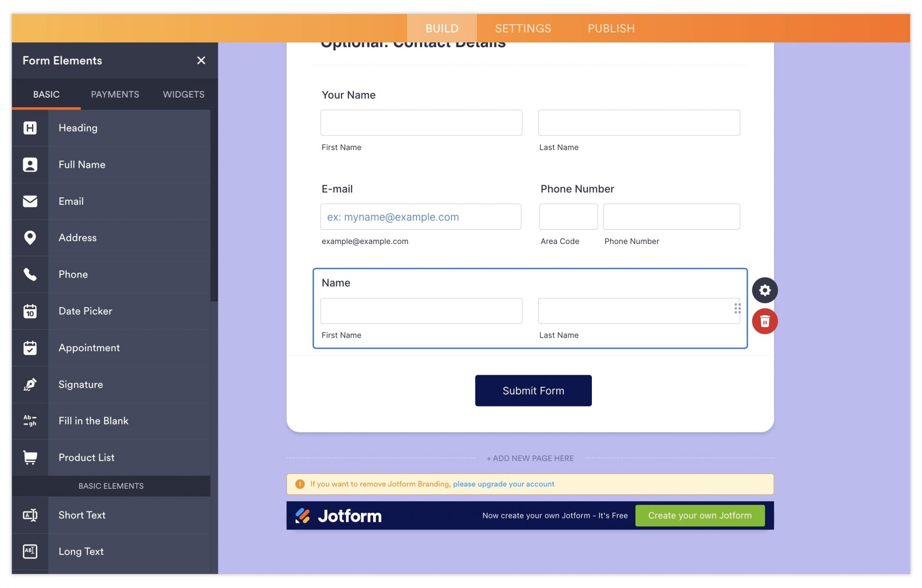
Task: Click the Short Text icon
Action: (x=30, y=515)
